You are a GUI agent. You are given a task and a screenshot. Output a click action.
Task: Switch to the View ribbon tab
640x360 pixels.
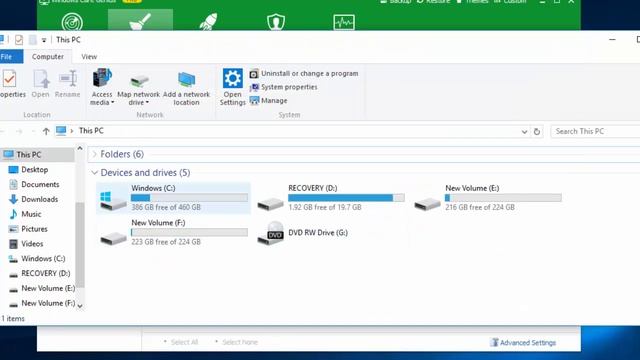[x=89, y=57]
